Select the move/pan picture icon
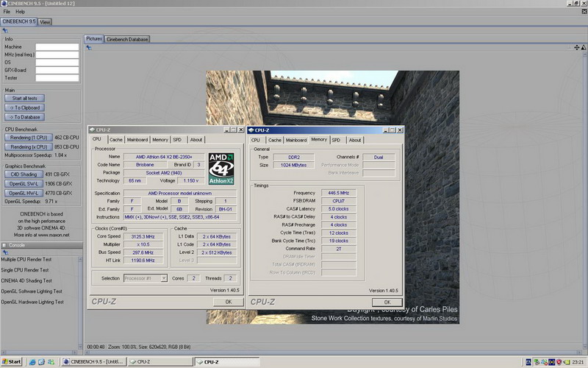This screenshot has height=368, width=588. (577, 48)
